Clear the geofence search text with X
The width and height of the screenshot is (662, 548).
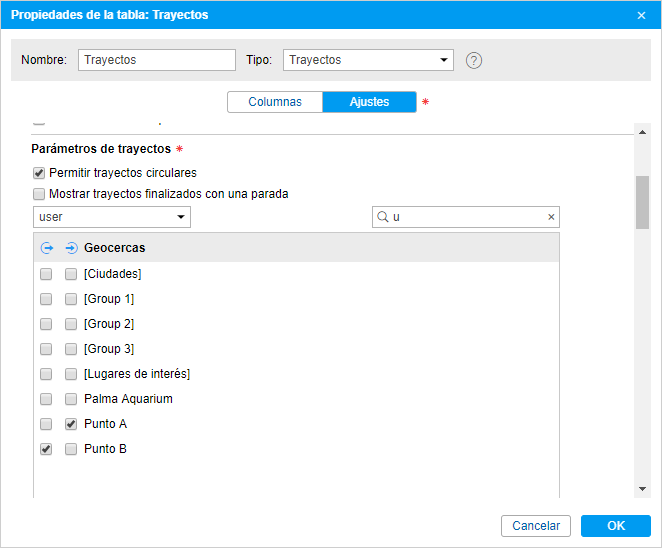[550, 217]
